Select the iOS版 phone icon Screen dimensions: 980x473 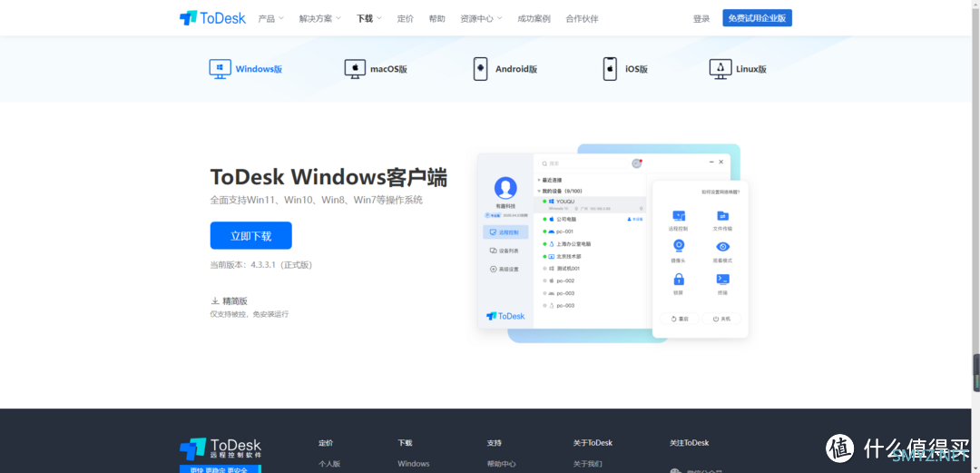610,69
